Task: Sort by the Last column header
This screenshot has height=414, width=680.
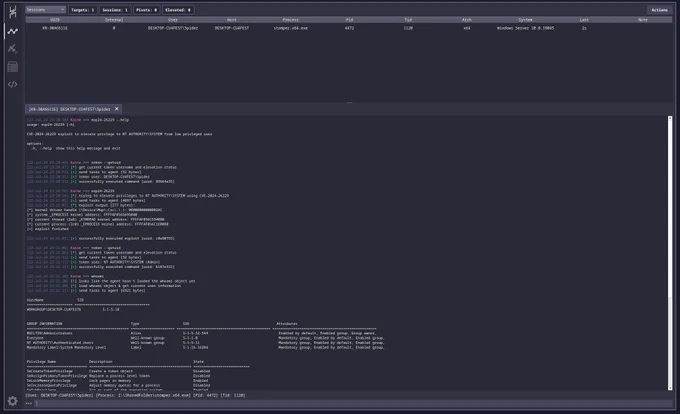Action: point(584,20)
